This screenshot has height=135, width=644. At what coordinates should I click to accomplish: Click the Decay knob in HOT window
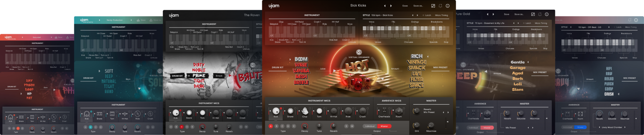click(305, 126)
